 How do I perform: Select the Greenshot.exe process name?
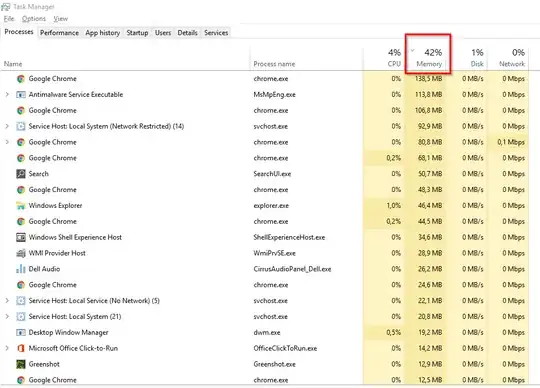pos(274,364)
